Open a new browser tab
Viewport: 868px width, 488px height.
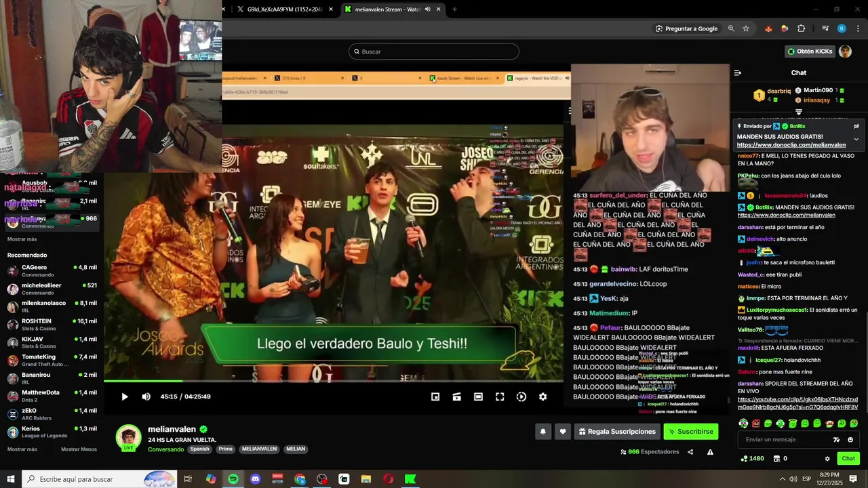point(454,9)
